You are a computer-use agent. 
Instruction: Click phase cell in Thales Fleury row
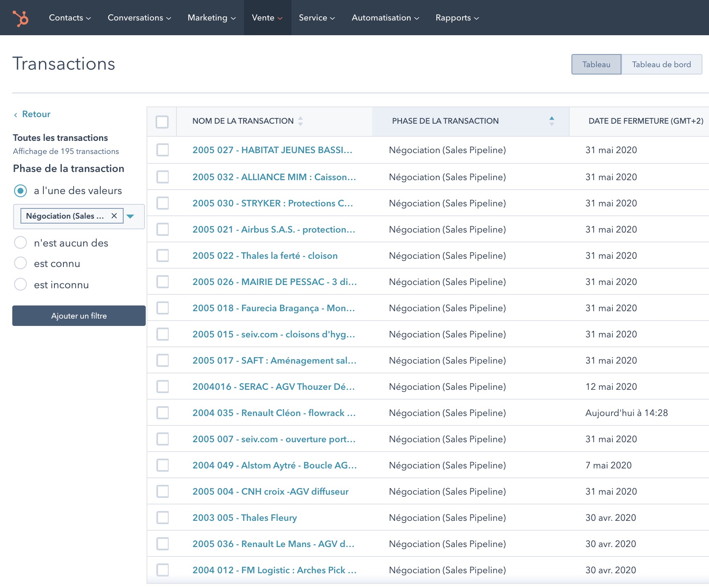(447, 518)
